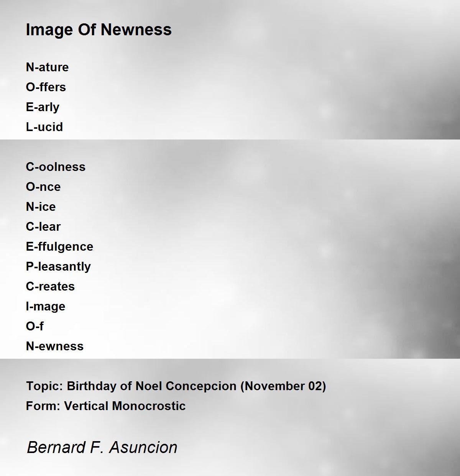Select the line O-ffers
This screenshot has height=476, width=460.
pos(46,87)
